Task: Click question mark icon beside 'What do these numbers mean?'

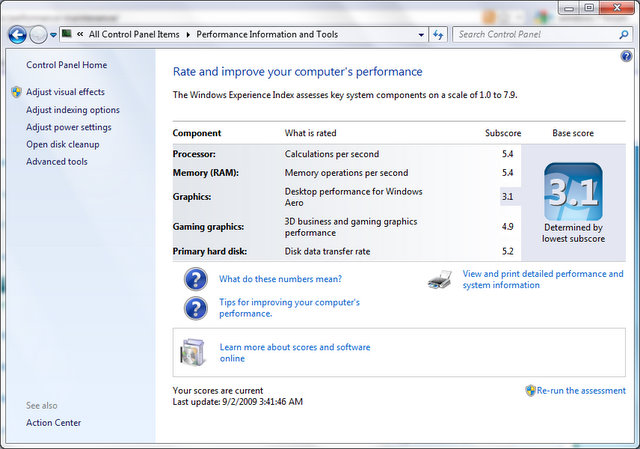Action: pyautogui.click(x=196, y=279)
